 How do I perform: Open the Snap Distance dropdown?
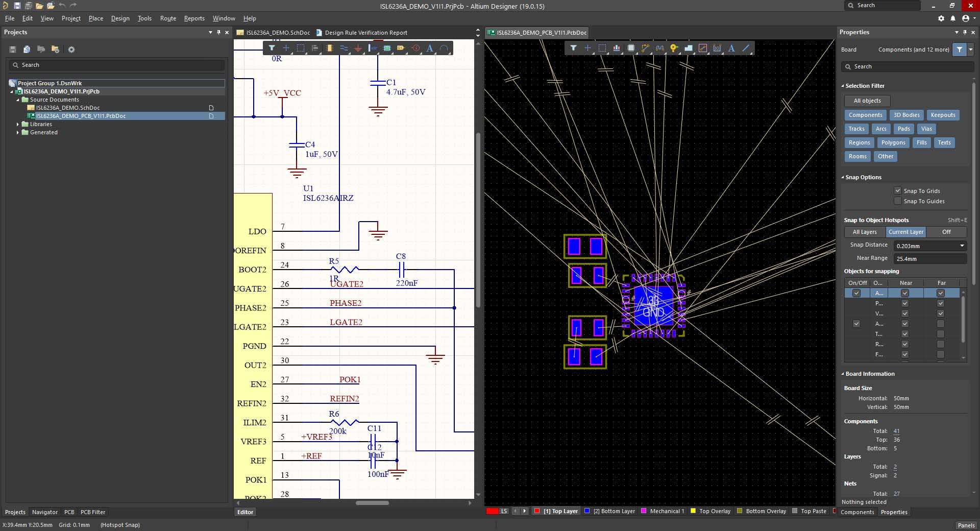(962, 246)
